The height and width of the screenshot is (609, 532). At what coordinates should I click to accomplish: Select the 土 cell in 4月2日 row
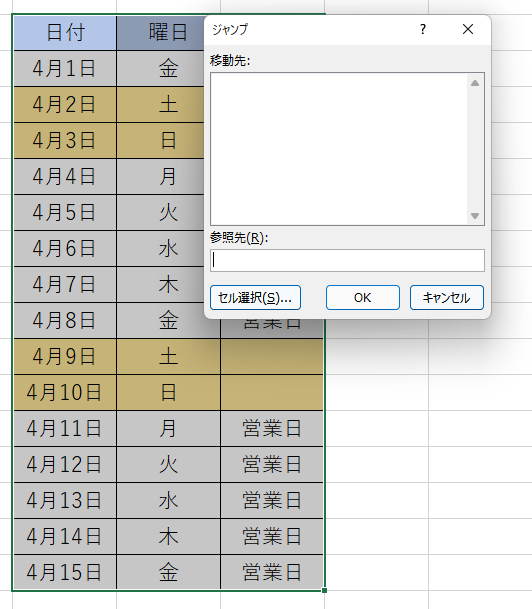pyautogui.click(x=160, y=104)
